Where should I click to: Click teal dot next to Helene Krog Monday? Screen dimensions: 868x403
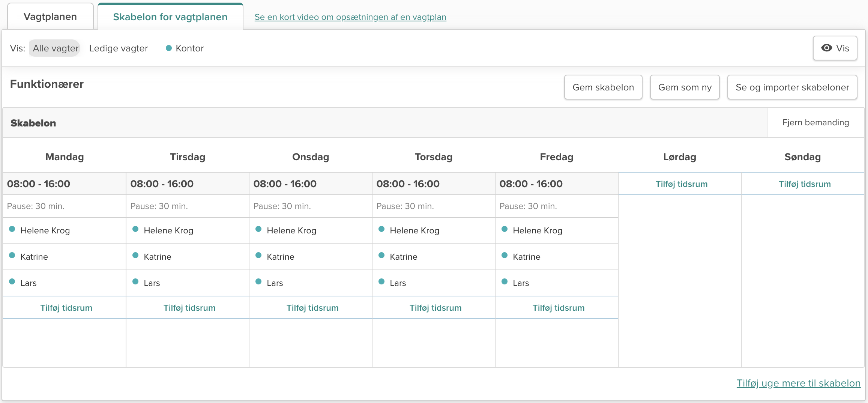12,229
